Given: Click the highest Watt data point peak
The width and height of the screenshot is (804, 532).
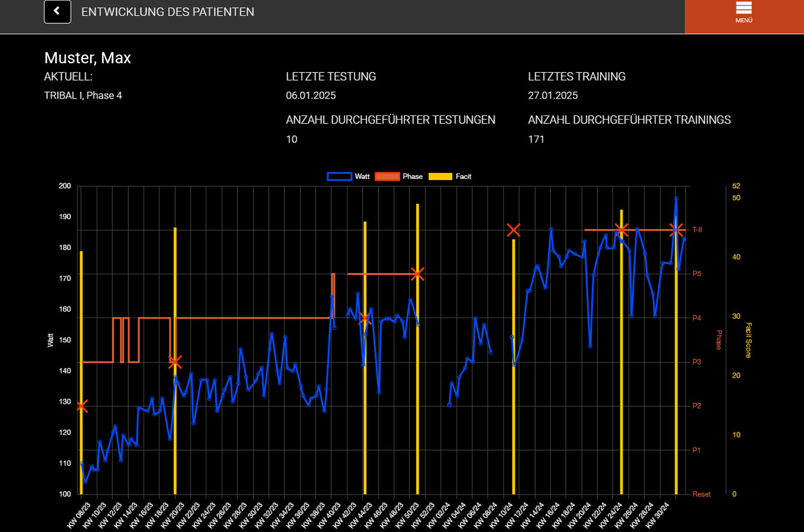Looking at the screenshot, I should [676, 199].
